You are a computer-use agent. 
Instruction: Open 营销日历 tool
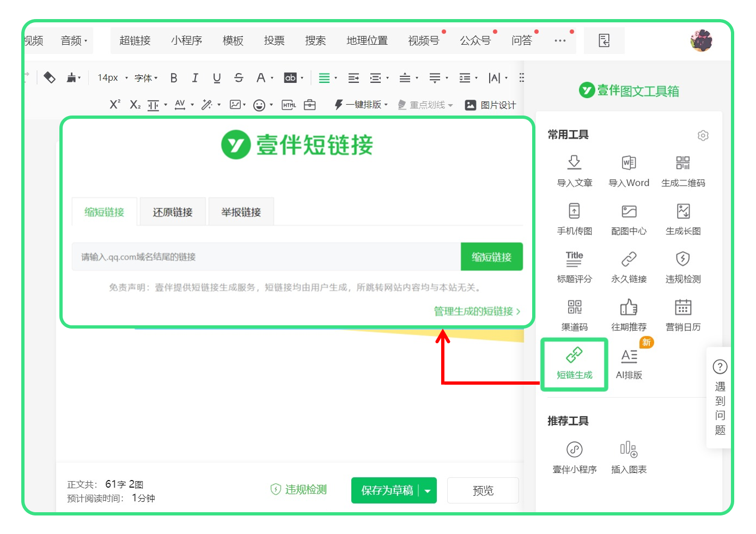(x=683, y=315)
